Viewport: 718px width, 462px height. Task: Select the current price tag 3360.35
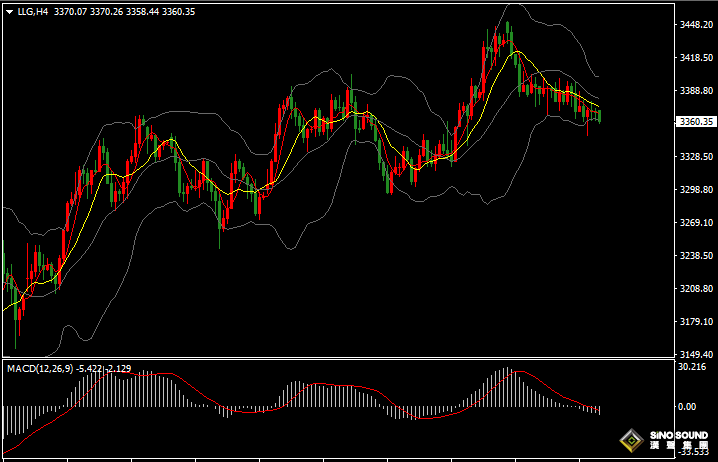(x=694, y=122)
